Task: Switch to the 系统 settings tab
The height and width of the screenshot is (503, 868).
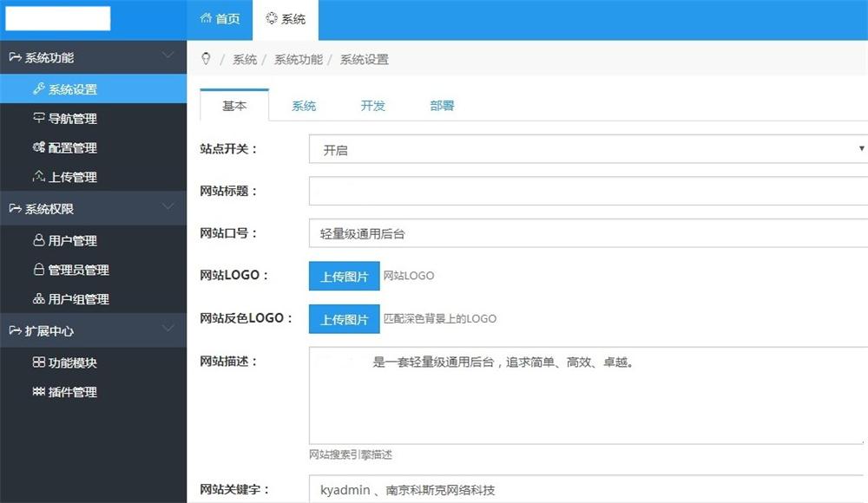Action: pos(304,106)
